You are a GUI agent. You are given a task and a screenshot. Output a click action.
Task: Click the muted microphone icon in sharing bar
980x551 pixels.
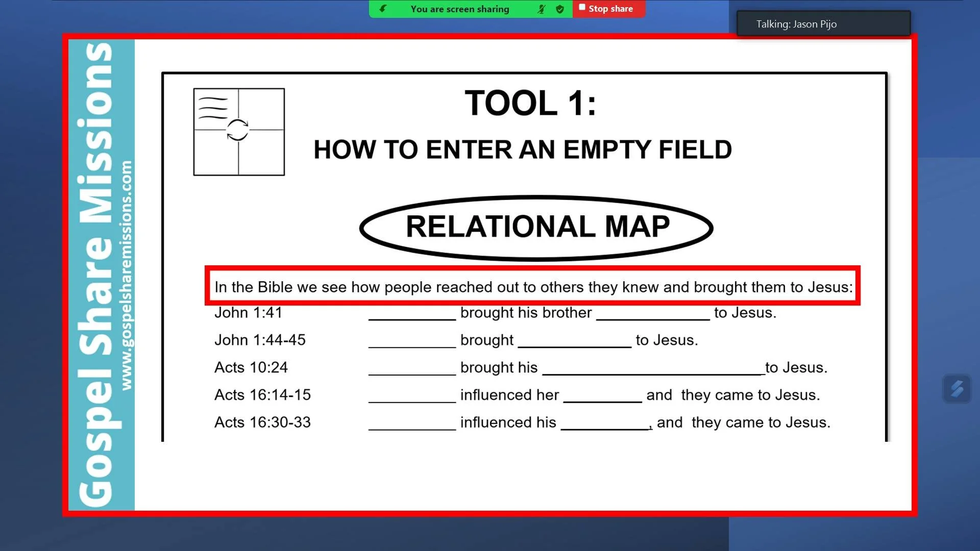pyautogui.click(x=542, y=9)
